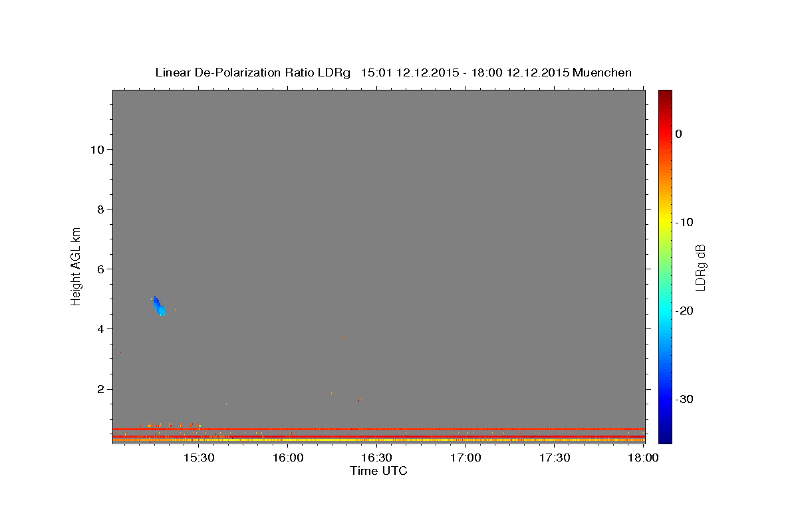Viewport: 798px width, 532px height.
Task: Click the colorbar tick label -20
Action: 685,311
